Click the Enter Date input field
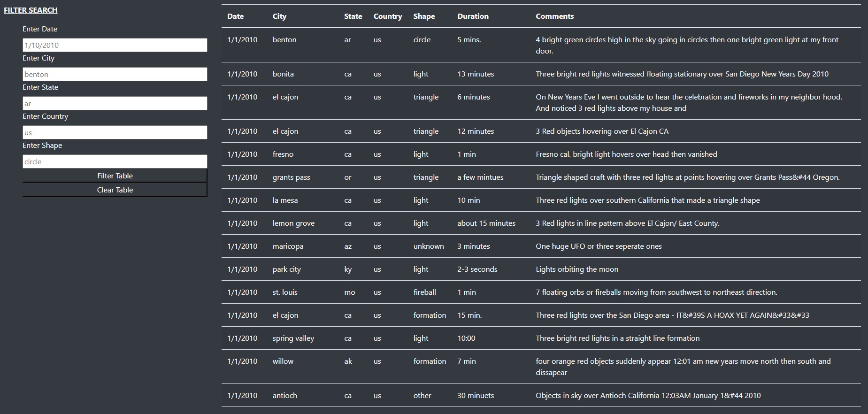Viewport: 868px width, 414px height. [115, 45]
